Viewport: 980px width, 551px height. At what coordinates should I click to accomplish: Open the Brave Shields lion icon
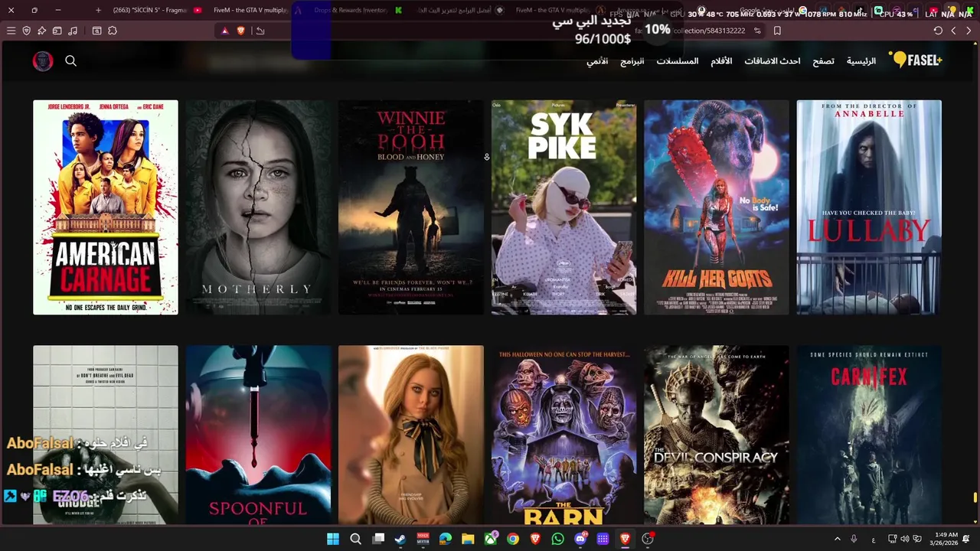(241, 31)
